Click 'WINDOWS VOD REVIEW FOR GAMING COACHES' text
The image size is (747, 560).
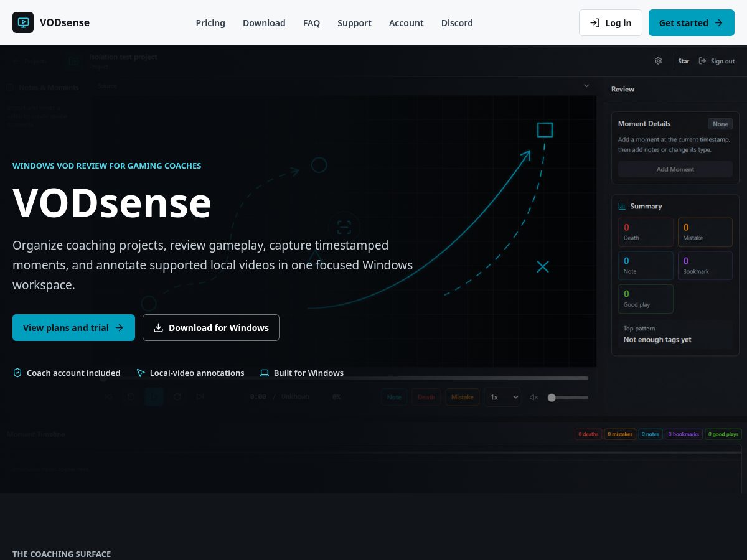(107, 166)
